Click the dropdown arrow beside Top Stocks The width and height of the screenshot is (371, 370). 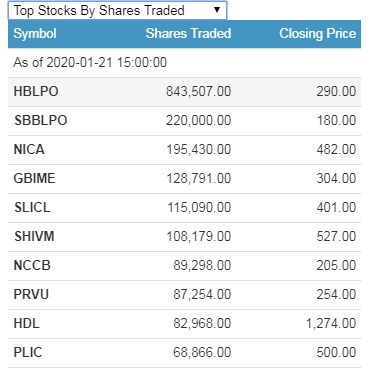point(217,10)
